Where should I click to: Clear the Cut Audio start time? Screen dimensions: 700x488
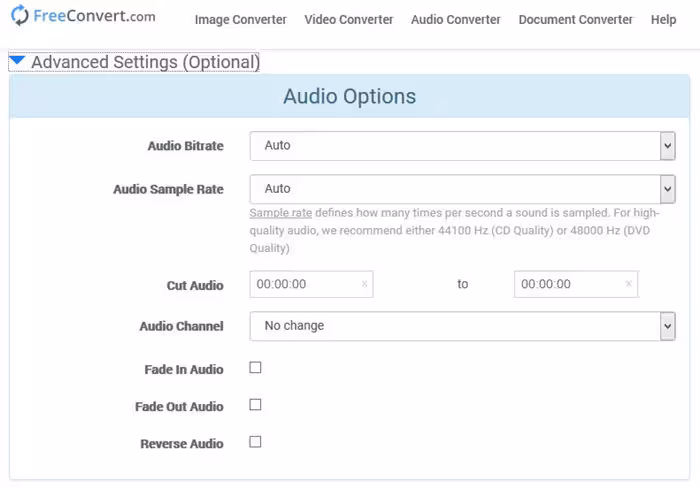tap(364, 284)
